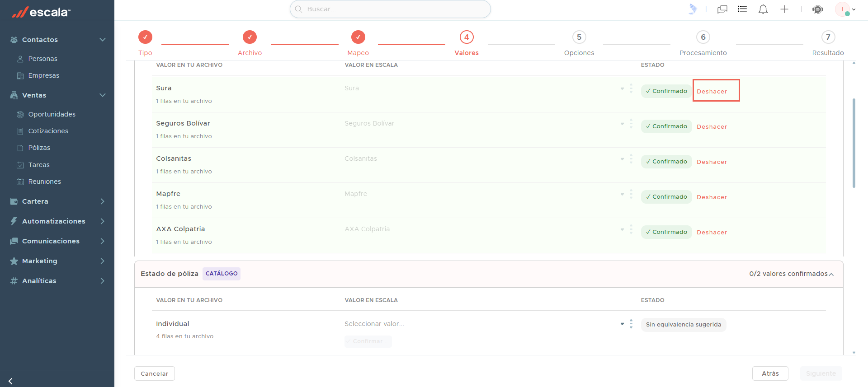The image size is (868, 387).
Task: Click the Contactos people icon
Action: click(14, 40)
